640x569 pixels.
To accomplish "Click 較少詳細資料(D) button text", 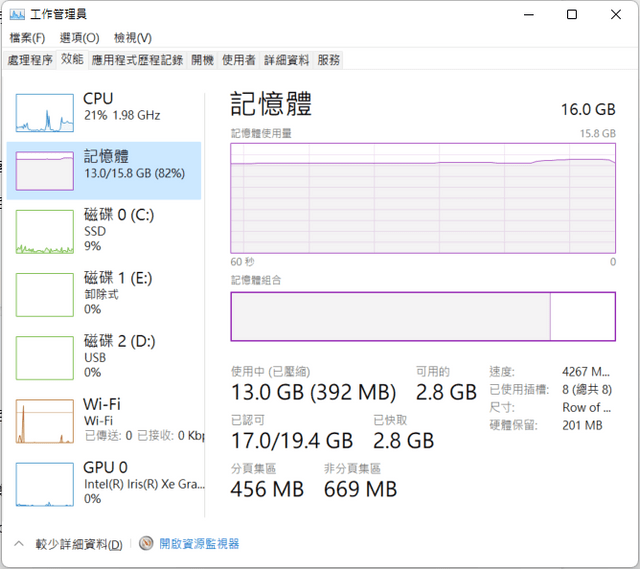I will [79, 544].
